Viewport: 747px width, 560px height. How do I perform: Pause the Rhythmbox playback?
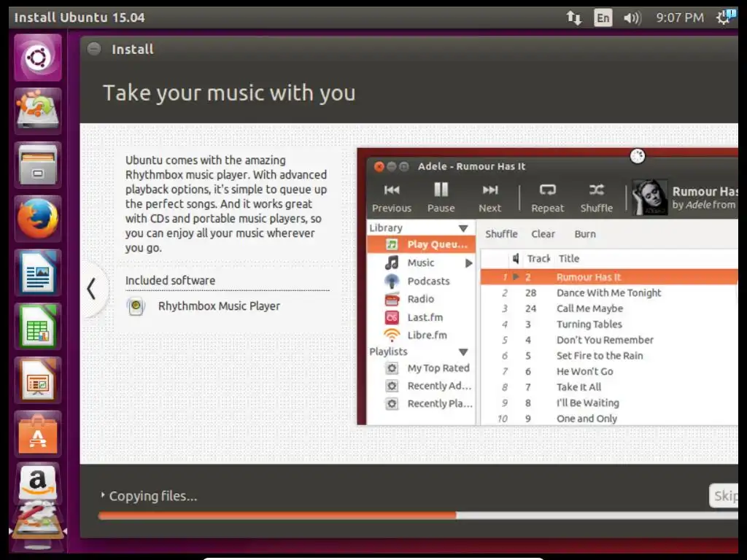click(441, 198)
